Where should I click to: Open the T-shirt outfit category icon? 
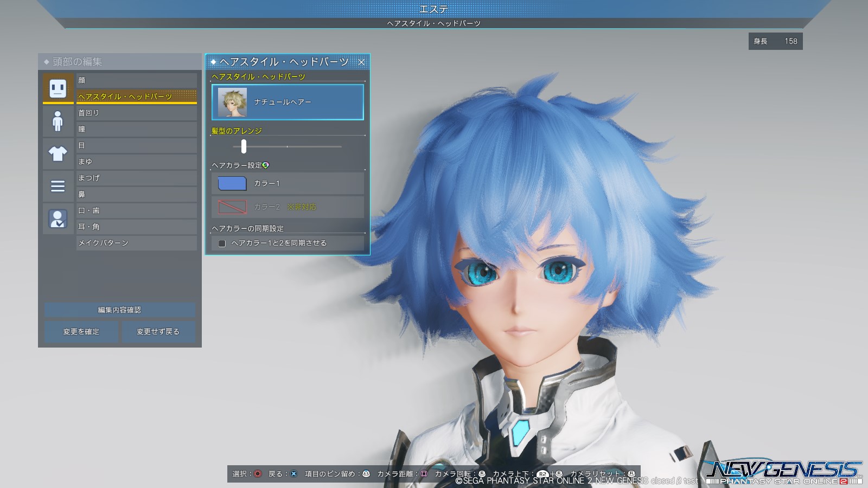[58, 153]
